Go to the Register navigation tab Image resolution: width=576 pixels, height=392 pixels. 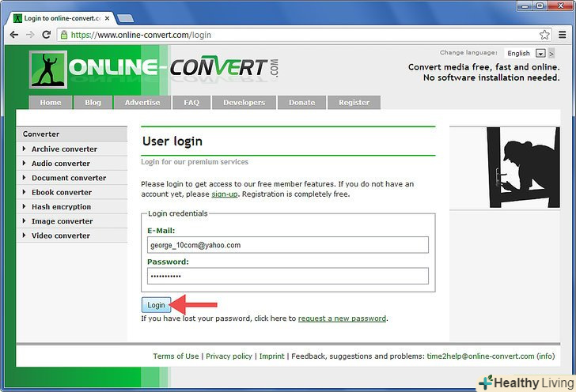tap(354, 103)
